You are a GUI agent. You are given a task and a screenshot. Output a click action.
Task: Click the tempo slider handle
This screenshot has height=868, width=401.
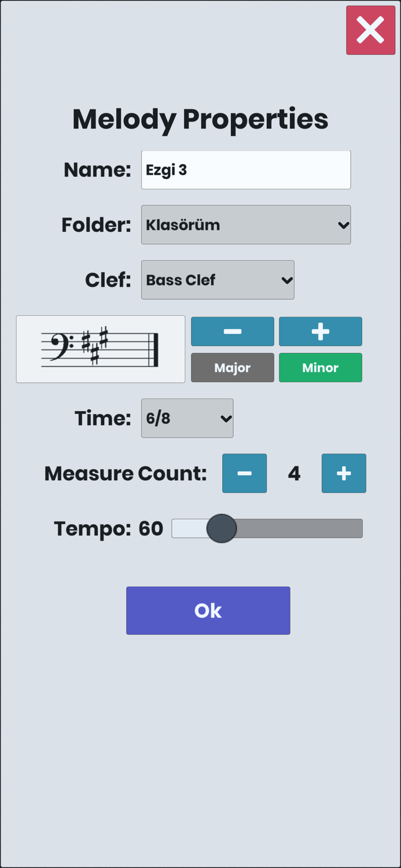(x=222, y=528)
